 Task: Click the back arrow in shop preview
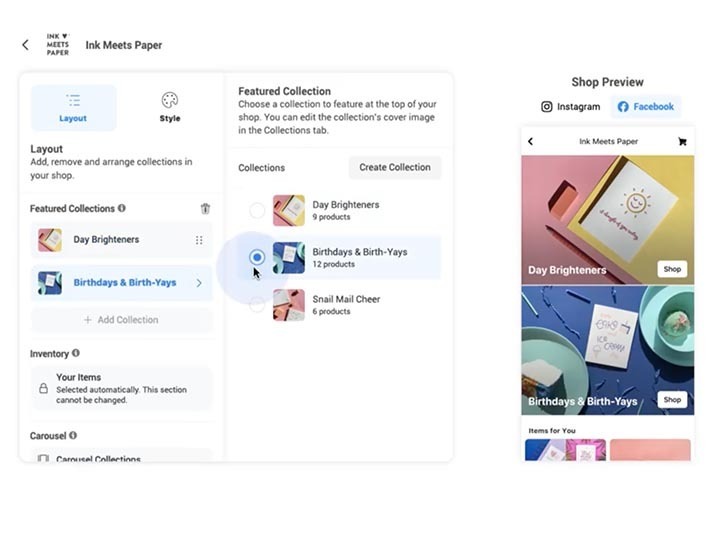point(530,141)
